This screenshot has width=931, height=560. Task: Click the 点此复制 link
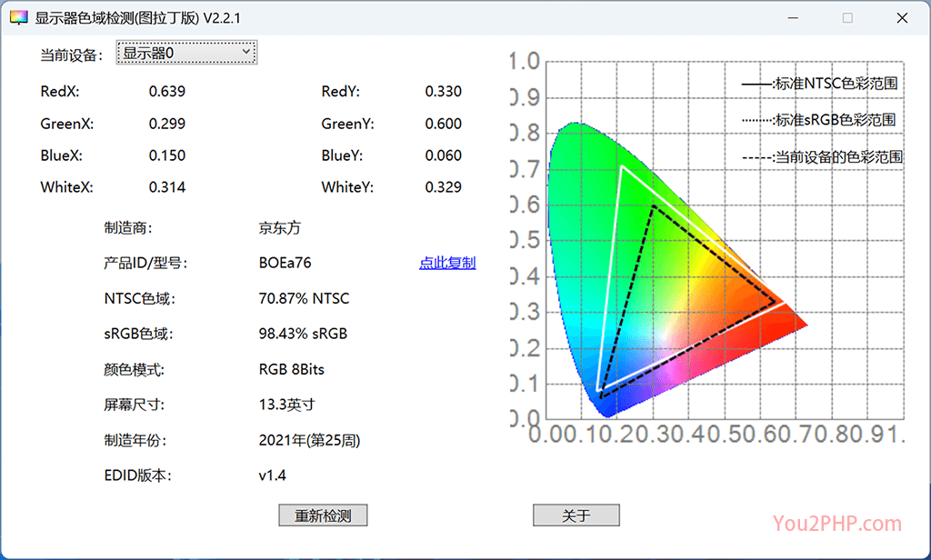coord(446,264)
